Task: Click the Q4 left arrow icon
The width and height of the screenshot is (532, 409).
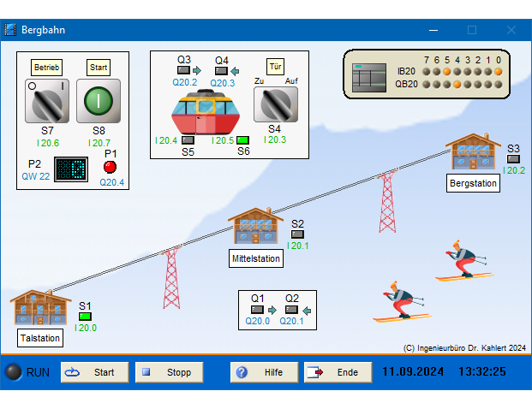Action: pos(235,71)
